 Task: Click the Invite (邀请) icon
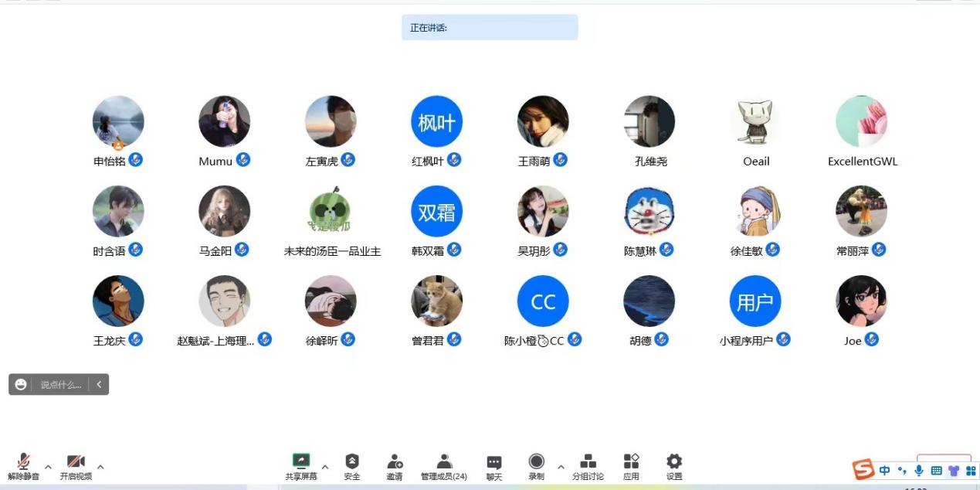(395, 466)
